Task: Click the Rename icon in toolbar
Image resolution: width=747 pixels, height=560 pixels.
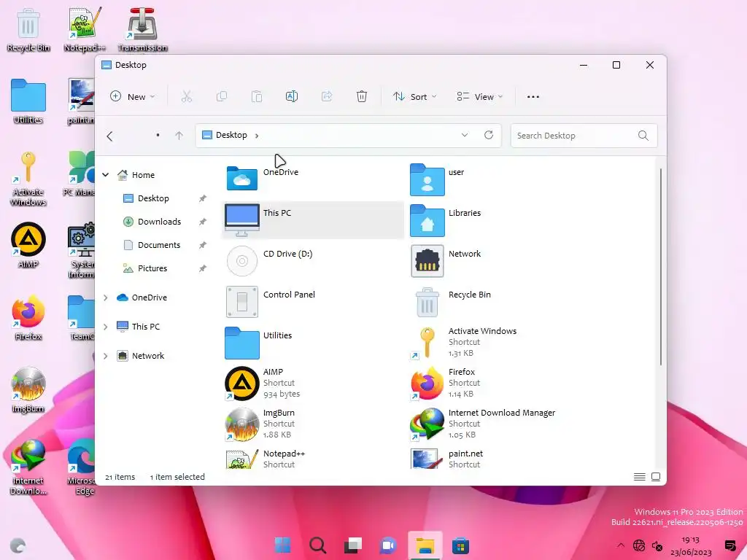Action: [292, 97]
